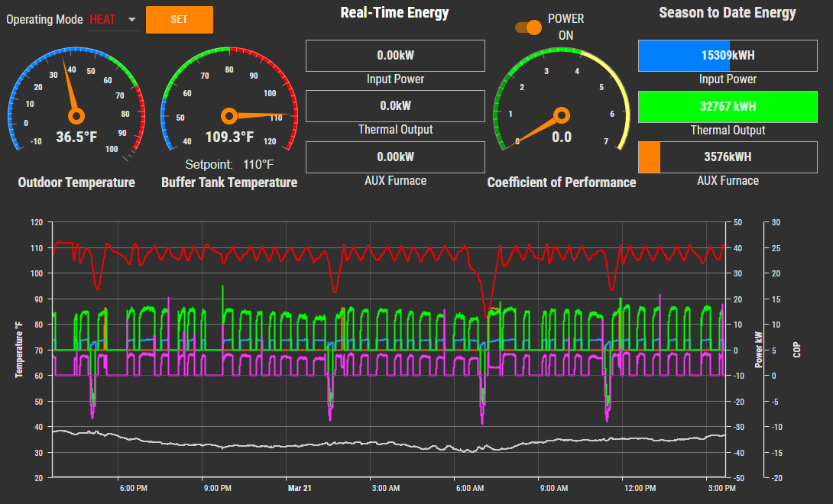Click the orange SET button

point(179,20)
